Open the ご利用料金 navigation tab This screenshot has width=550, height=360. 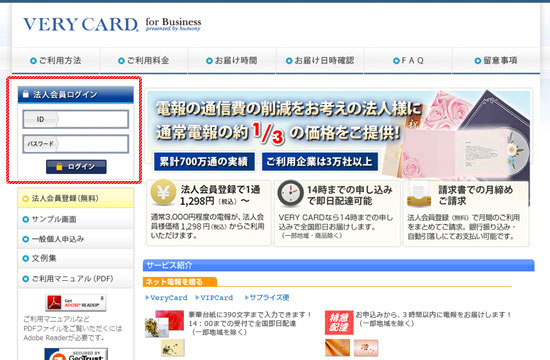click(x=144, y=60)
